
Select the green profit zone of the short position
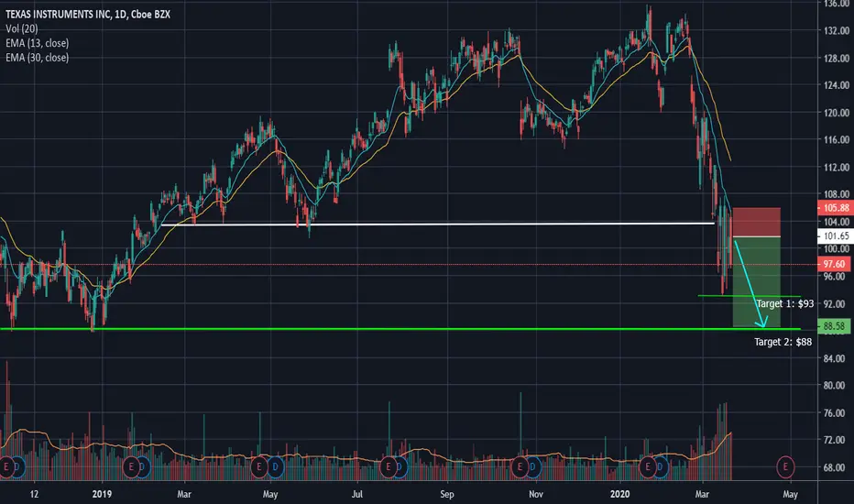tap(757, 281)
